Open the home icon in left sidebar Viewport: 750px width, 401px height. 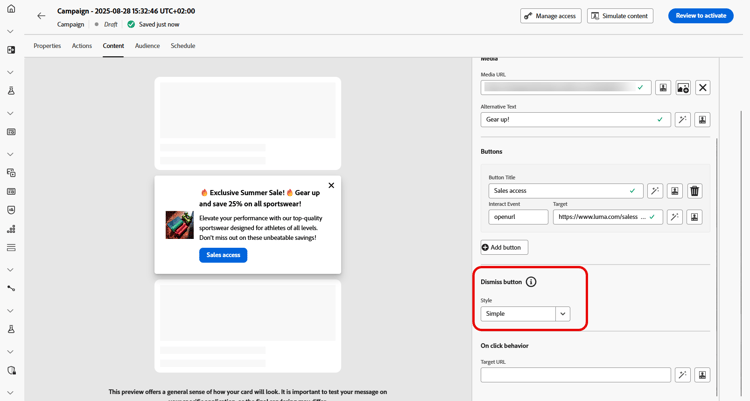[x=11, y=9]
